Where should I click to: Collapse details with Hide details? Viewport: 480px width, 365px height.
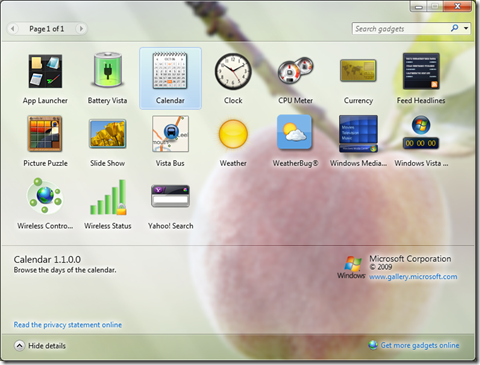(x=40, y=346)
